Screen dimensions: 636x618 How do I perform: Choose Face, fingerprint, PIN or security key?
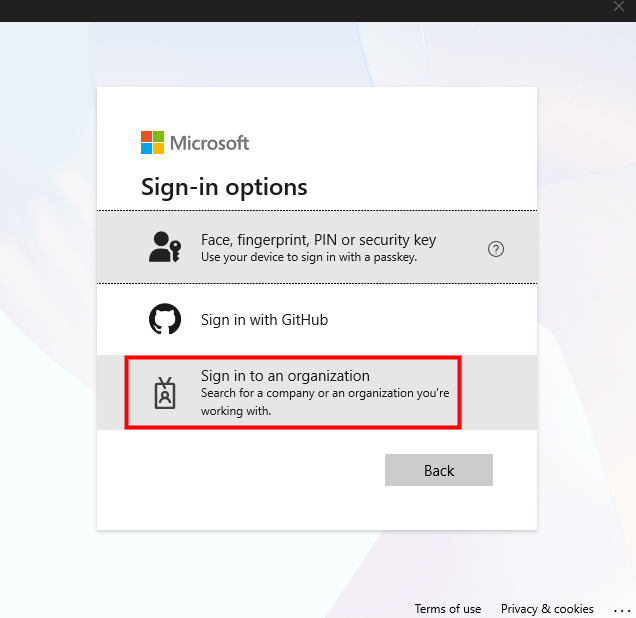pos(318,240)
